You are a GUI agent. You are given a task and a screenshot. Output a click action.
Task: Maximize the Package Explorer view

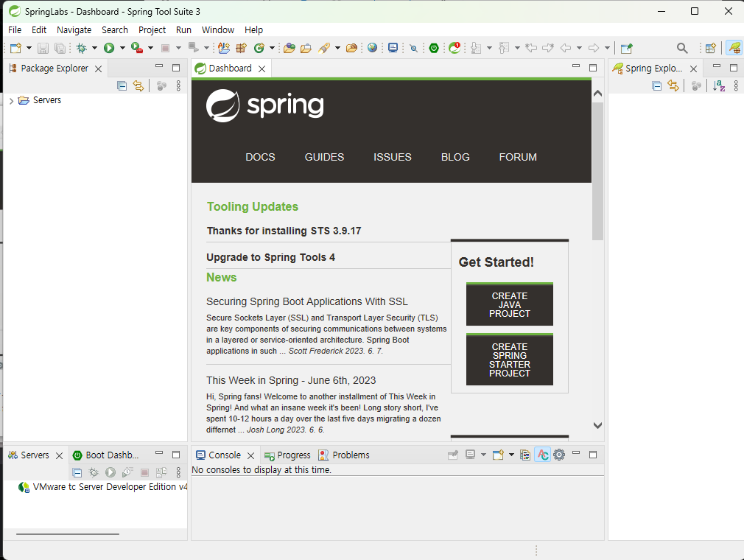coord(176,68)
